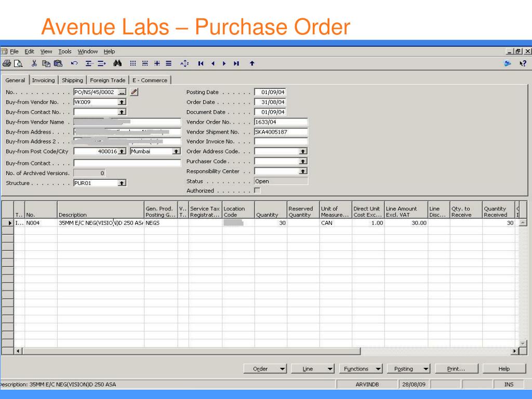Open the View menu
The width and height of the screenshot is (532, 399).
click(x=46, y=51)
